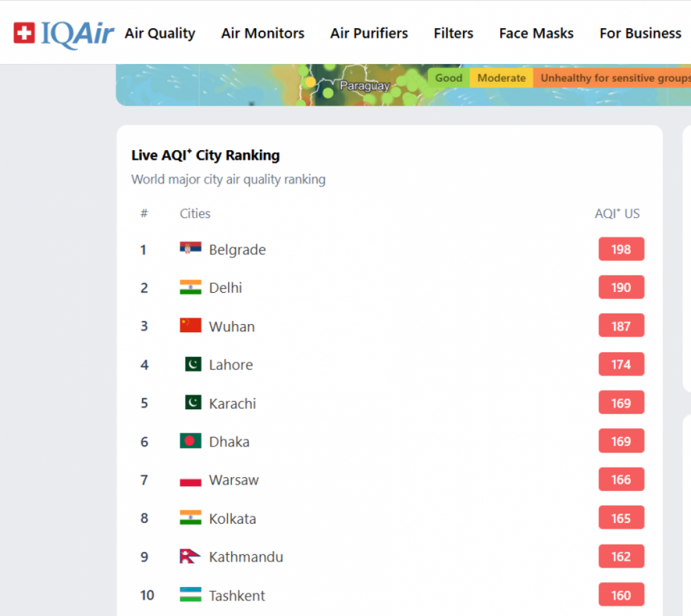Open the Karachi city ranking link
This screenshot has width=691, height=616.
pos(233,403)
